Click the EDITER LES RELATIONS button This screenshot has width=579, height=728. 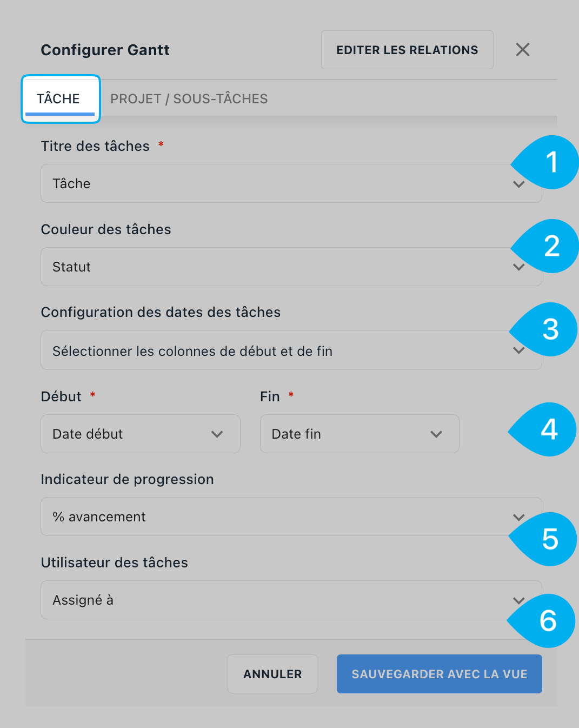[407, 50]
